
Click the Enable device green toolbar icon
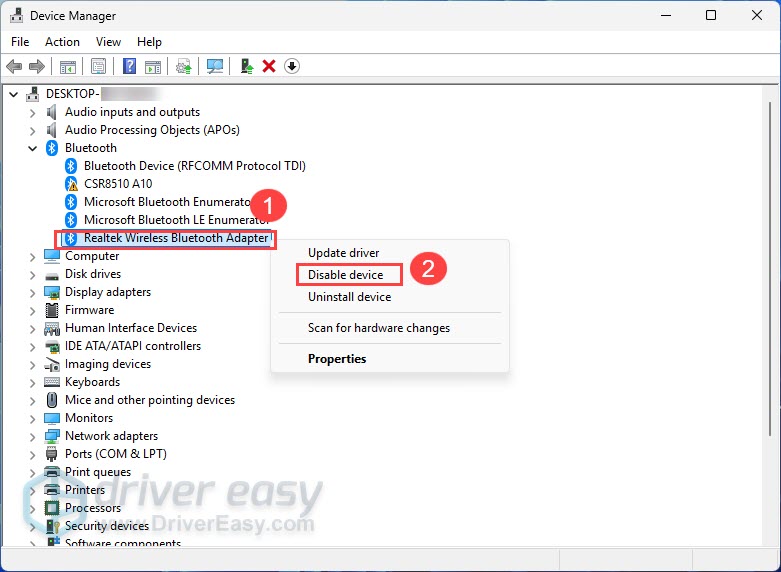247,66
